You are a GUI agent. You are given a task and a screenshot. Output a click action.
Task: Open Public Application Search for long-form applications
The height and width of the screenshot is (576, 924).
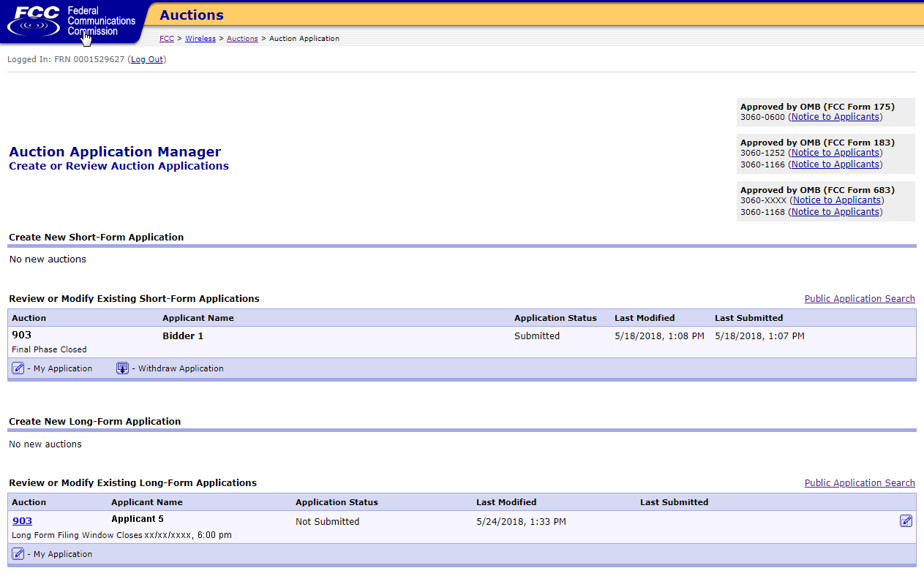coord(859,483)
